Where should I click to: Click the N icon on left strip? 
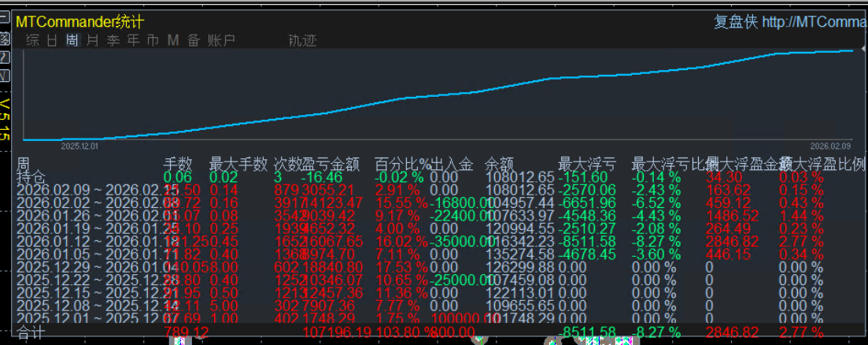coord(5,76)
